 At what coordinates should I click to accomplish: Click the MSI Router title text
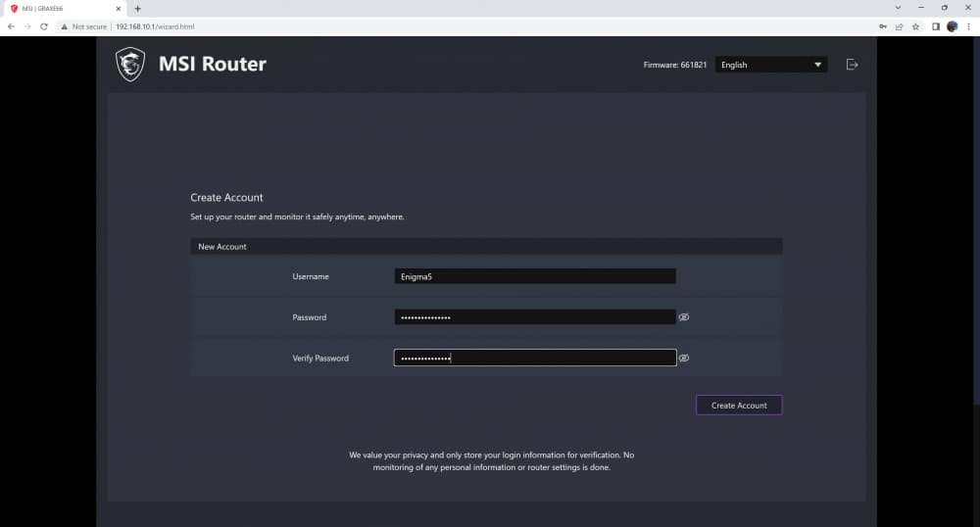(213, 64)
